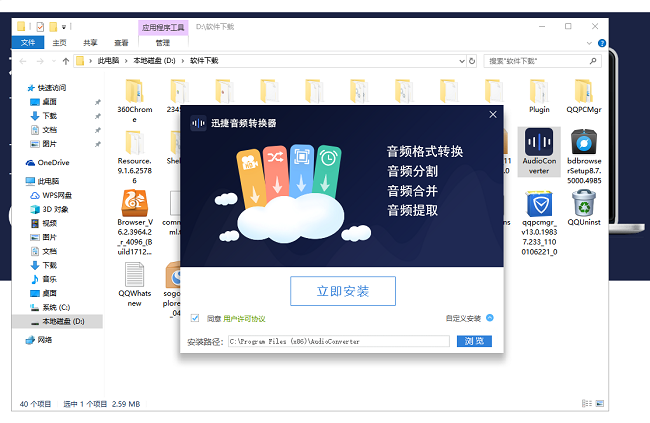This screenshot has height=423, width=650.
Task: Go forward with the Explorer forward arrow
Action: tap(40, 61)
